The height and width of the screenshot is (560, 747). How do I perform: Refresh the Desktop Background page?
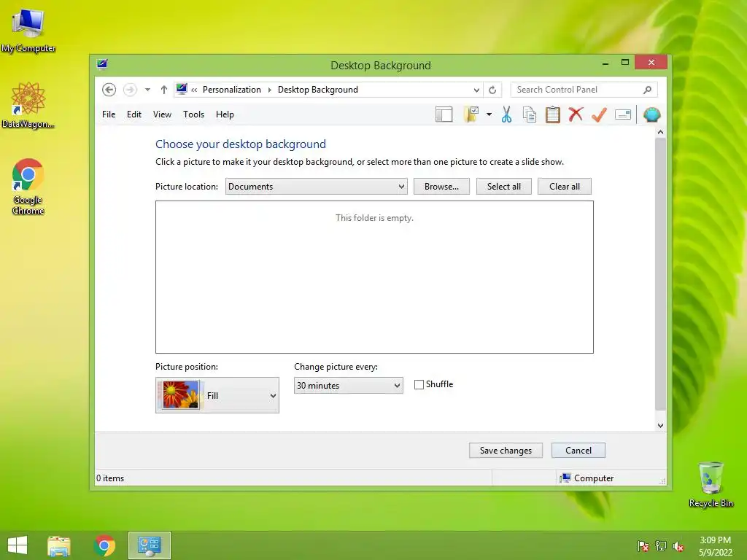click(x=492, y=90)
